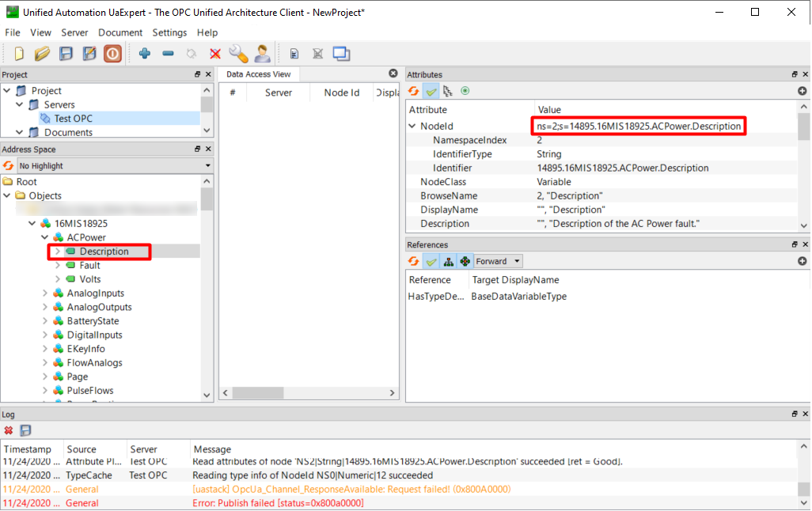Screen dimensions: 812x511
Task: Open the Forward direction dropdown
Action: [x=499, y=261]
